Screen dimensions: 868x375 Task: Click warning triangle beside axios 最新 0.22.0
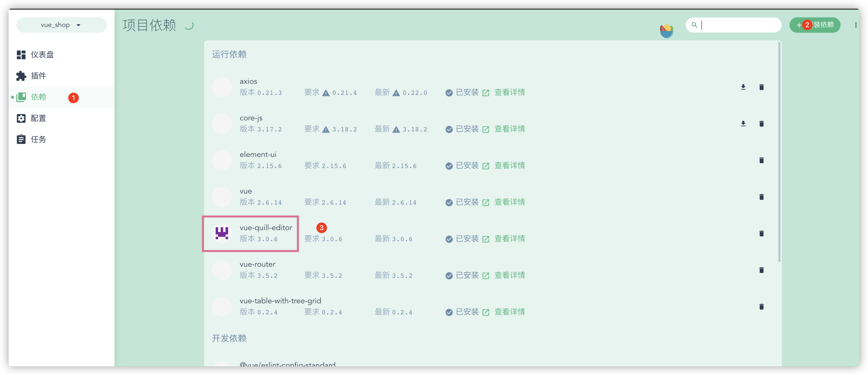(396, 93)
